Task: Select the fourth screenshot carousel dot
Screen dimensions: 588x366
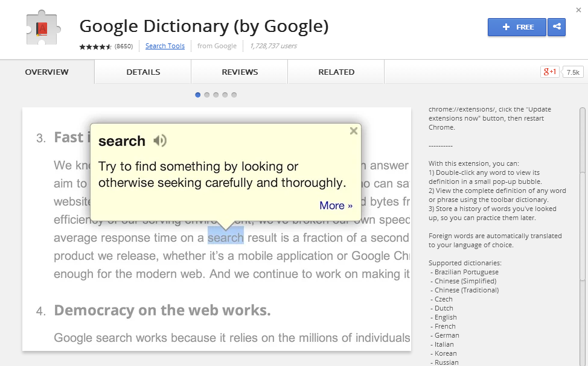Action: [225, 95]
